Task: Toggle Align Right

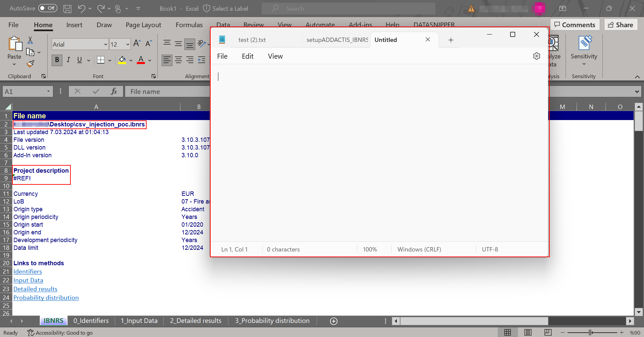Action: (x=190, y=60)
